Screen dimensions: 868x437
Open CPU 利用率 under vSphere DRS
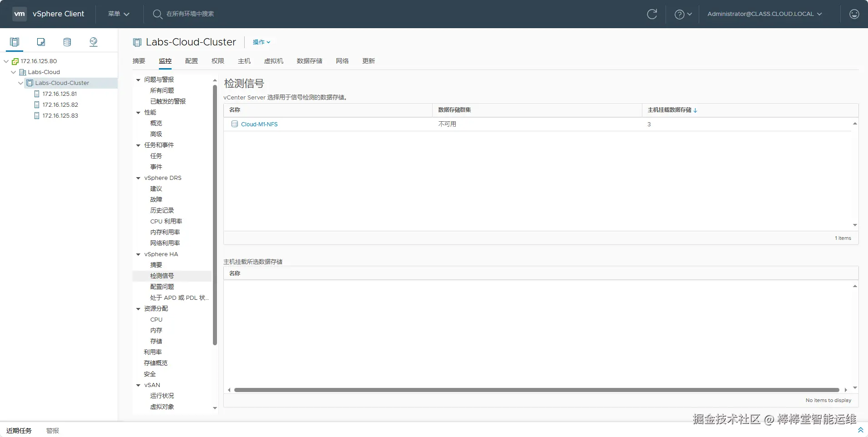166,222
